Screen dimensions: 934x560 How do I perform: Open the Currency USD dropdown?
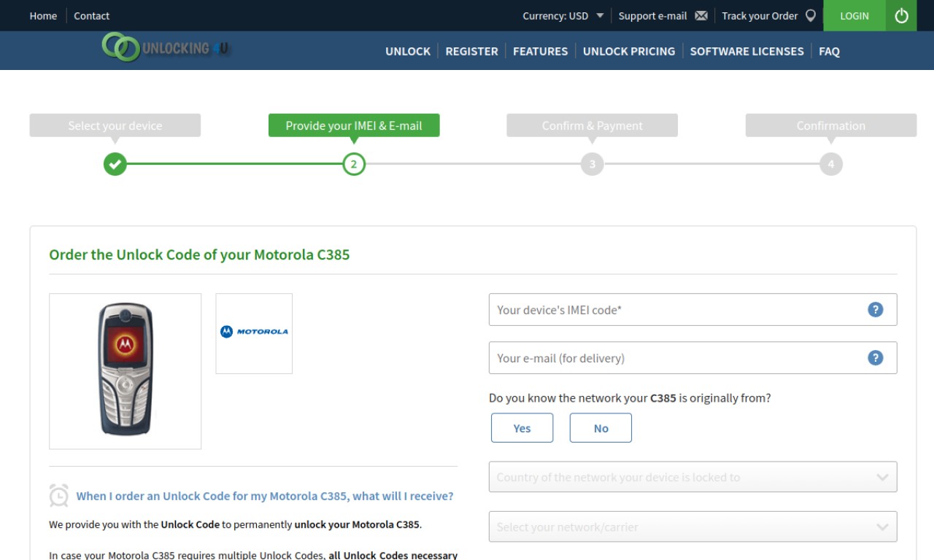tap(563, 15)
